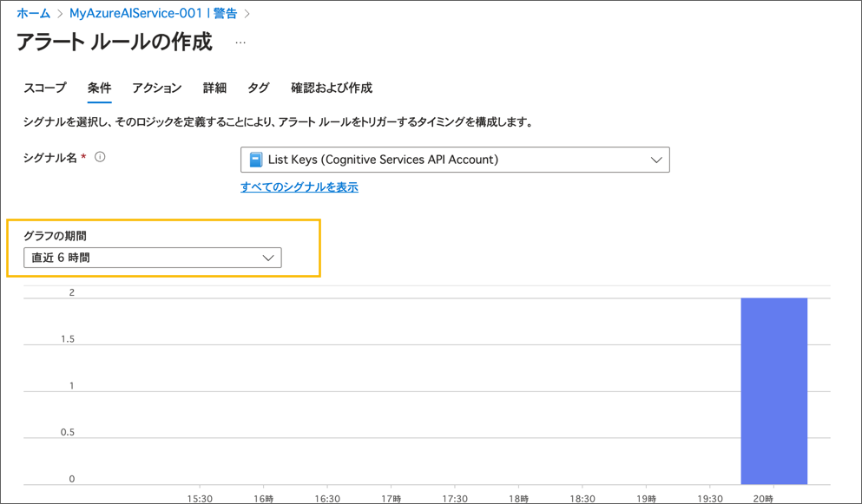Open the 詳細 tab

214,88
